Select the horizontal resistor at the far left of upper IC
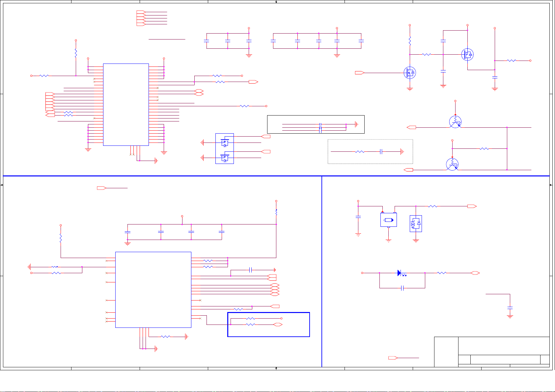 44,76
